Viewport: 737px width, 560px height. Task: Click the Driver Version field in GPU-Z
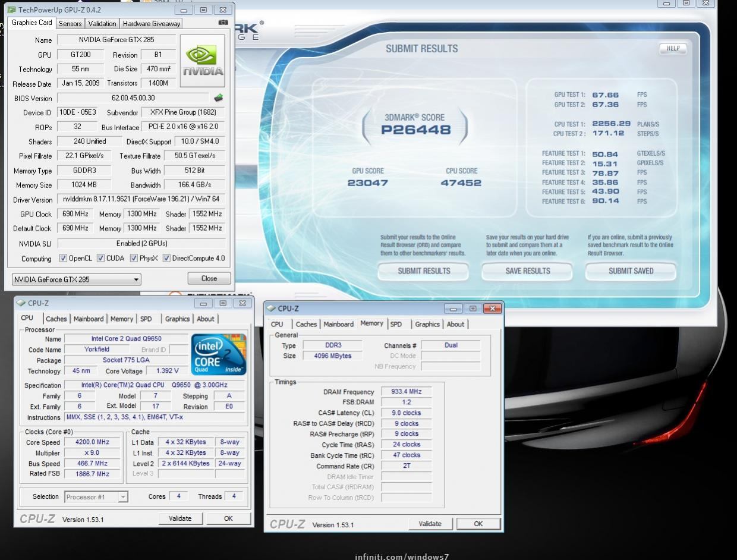click(x=141, y=199)
